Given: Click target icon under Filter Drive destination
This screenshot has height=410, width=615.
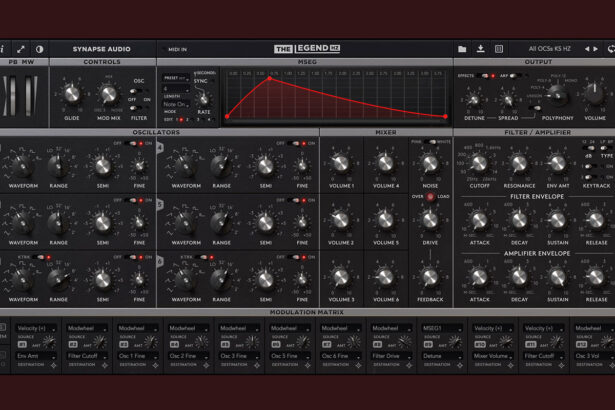Looking at the screenshot, I should click(x=409, y=365).
